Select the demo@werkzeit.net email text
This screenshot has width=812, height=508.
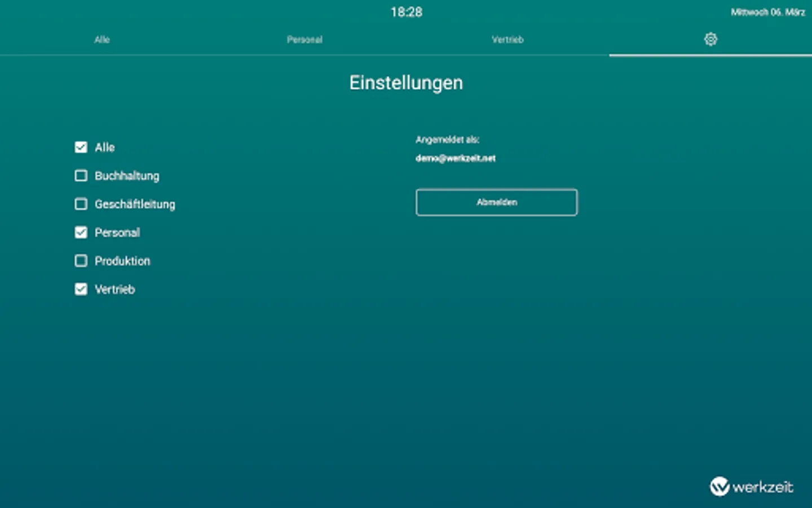tap(456, 158)
